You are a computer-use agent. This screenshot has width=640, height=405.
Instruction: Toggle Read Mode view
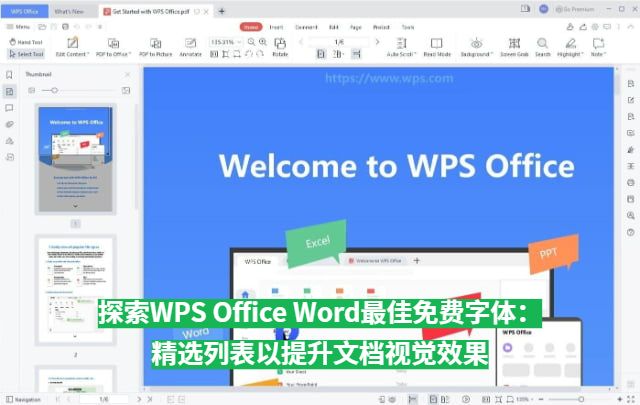pos(436,47)
